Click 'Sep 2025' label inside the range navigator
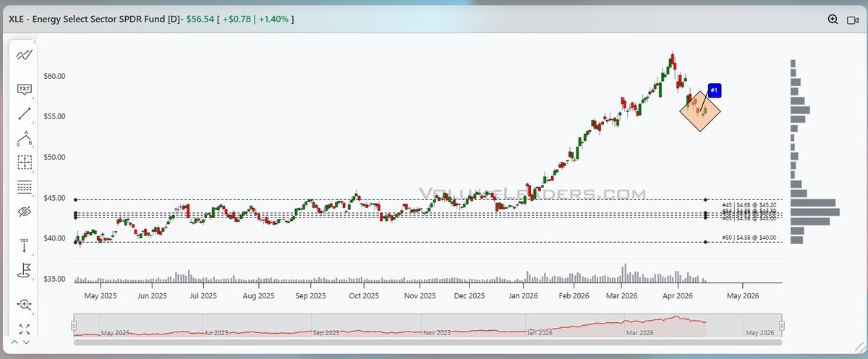This screenshot has width=868, height=359. coord(326,333)
